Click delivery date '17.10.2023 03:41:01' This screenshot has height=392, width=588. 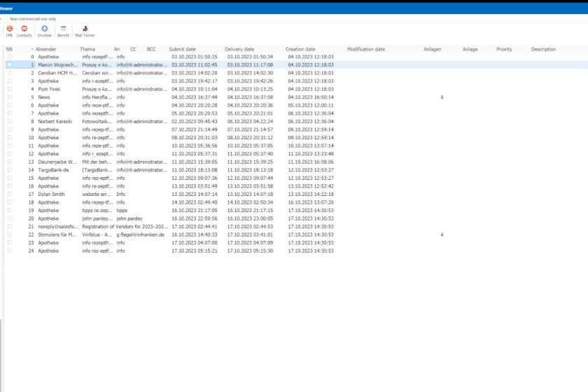click(250, 234)
